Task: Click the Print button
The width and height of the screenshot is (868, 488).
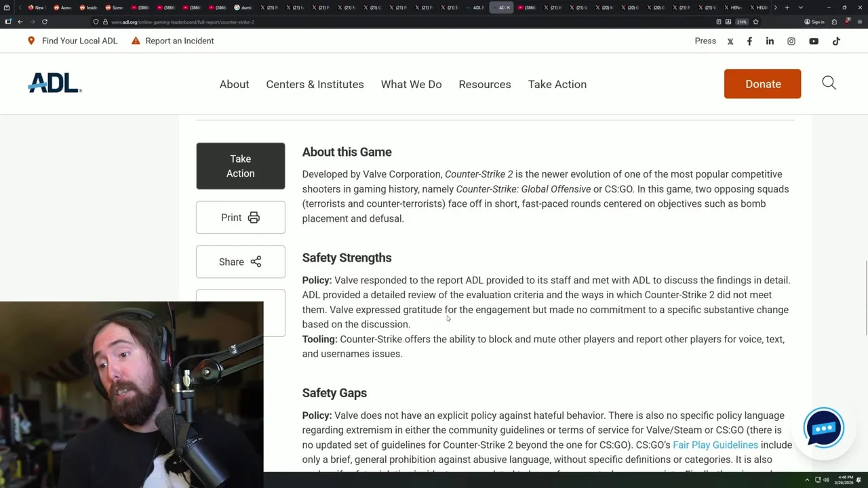Action: click(241, 218)
